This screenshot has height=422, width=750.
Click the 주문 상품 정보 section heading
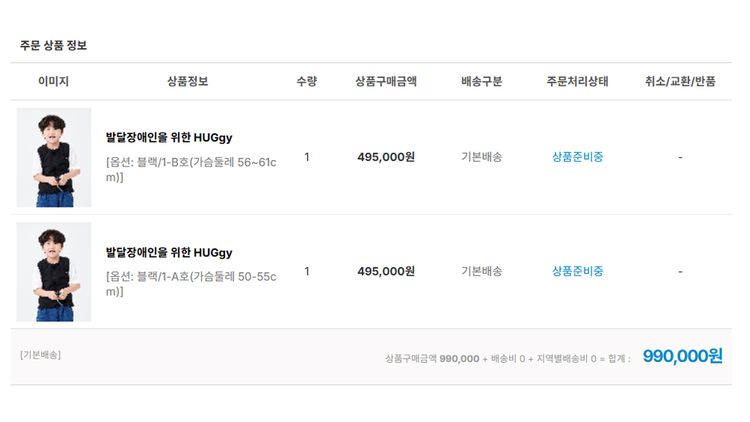click(54, 45)
